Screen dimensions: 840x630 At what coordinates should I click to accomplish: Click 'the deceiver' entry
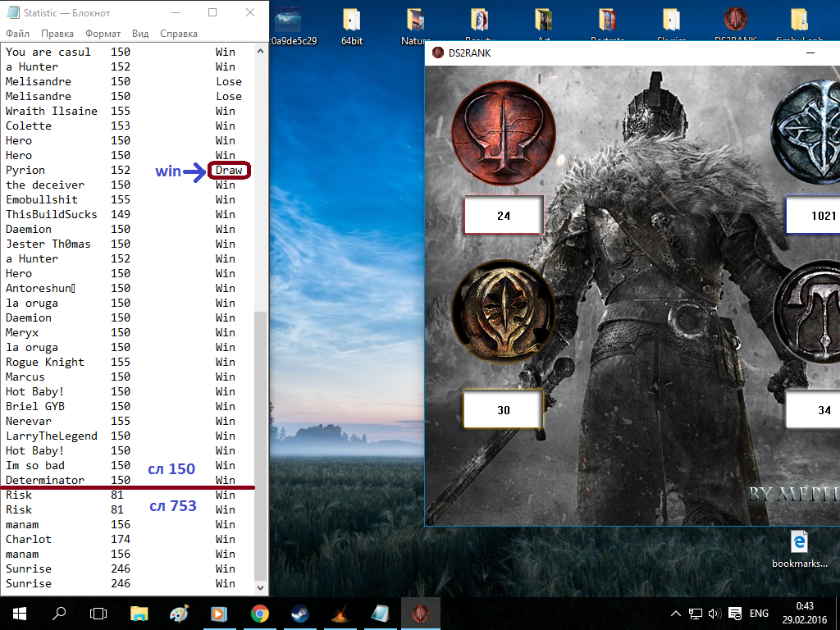pyautogui.click(x=45, y=185)
